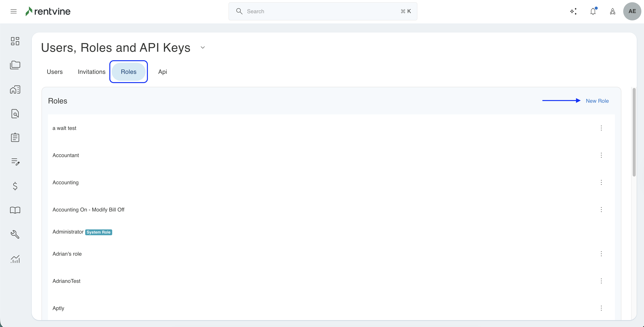Image resolution: width=644 pixels, height=327 pixels.
Task: Open the wrench maintenance sidebar icon
Action: click(x=15, y=234)
